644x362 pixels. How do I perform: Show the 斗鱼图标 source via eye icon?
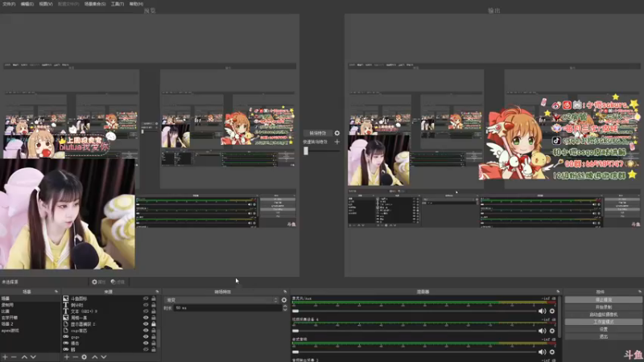(x=146, y=298)
